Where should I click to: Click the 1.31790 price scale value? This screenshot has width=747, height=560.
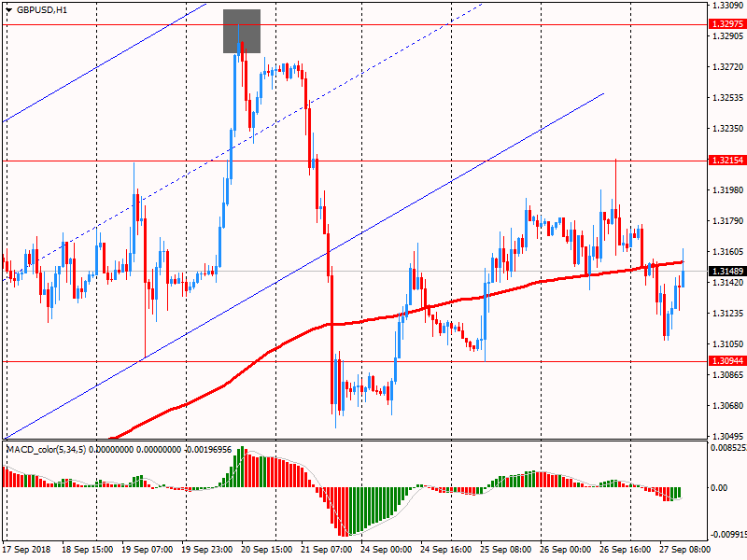728,220
